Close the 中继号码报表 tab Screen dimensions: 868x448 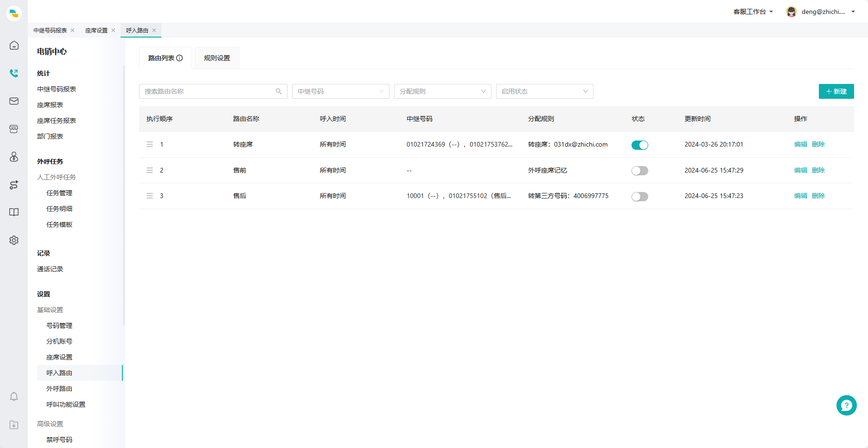pos(72,30)
